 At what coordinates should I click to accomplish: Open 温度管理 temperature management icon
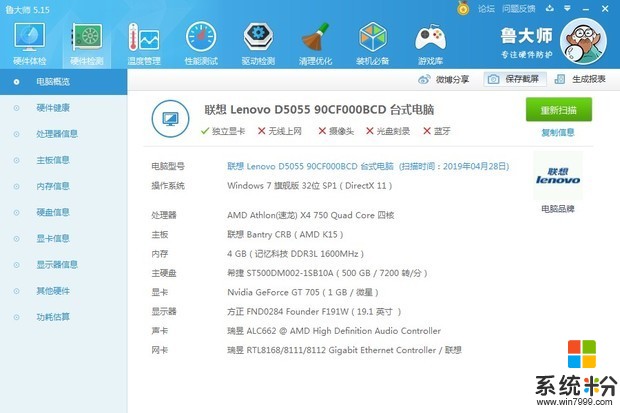pyautogui.click(x=144, y=44)
